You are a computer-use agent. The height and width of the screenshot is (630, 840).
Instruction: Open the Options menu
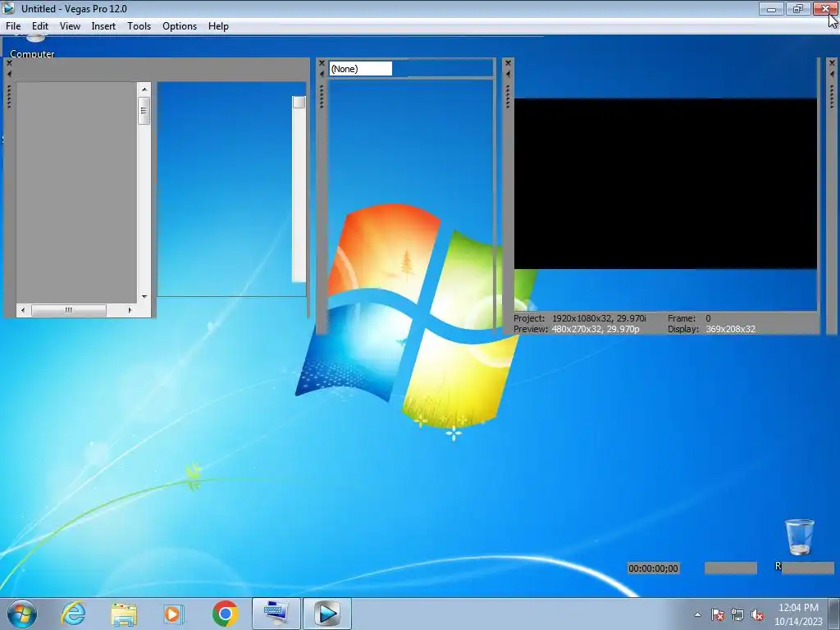tap(180, 26)
